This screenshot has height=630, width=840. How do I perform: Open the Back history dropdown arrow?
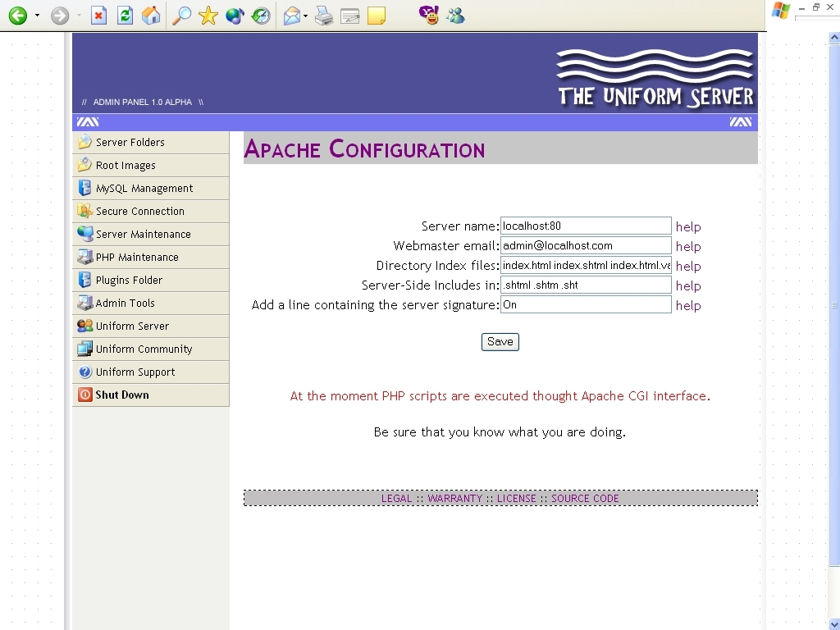(37, 16)
